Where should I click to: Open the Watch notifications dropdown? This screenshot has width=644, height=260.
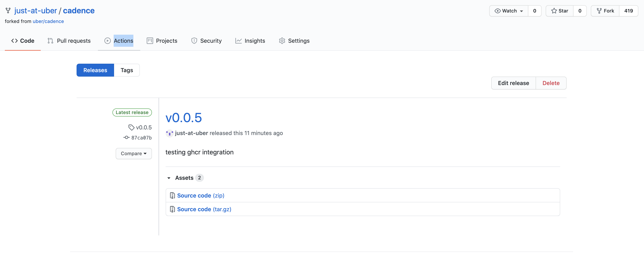click(509, 11)
